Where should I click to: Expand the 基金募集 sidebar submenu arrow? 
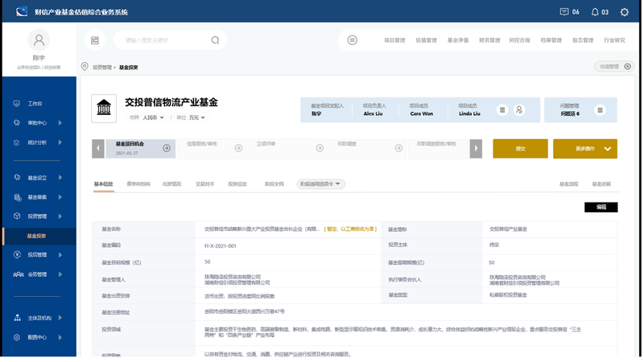[60, 197]
